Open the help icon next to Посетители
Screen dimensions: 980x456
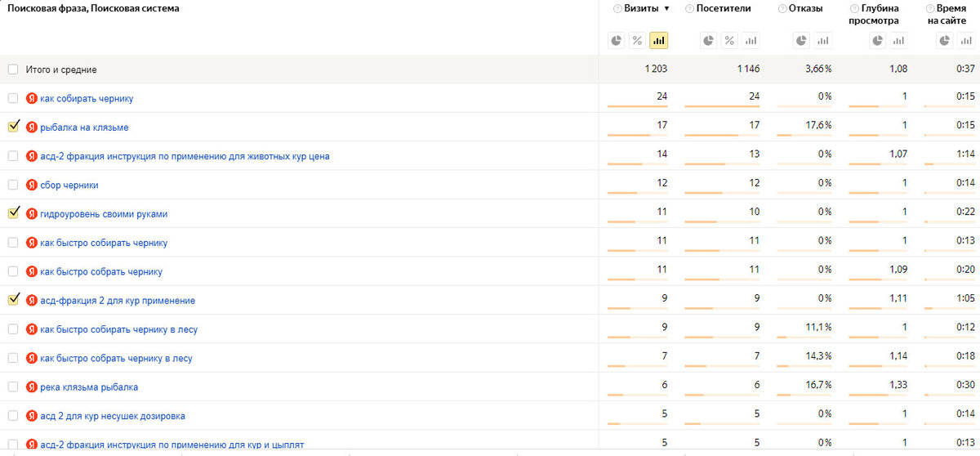click(690, 9)
